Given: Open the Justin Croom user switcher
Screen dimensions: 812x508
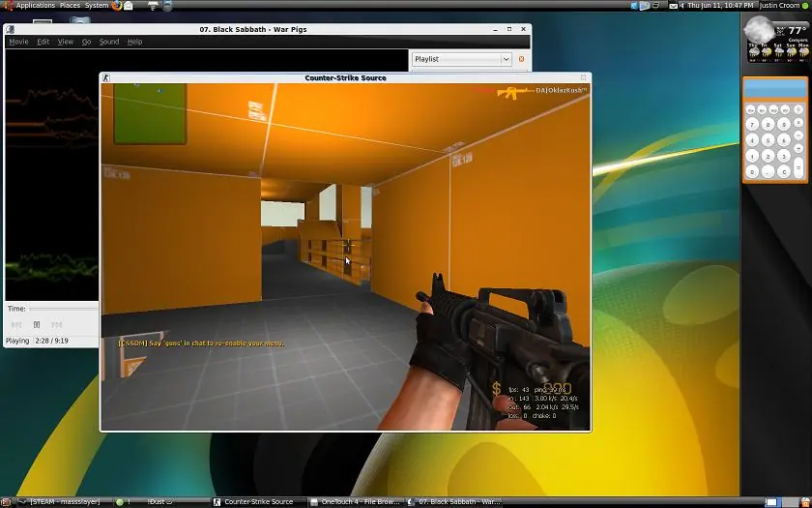Looking at the screenshot, I should tap(779, 5).
